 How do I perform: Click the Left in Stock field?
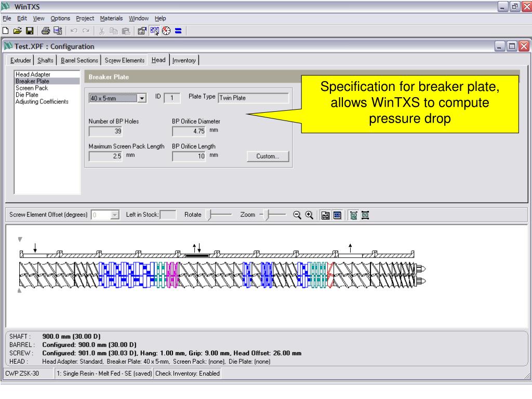pos(168,215)
